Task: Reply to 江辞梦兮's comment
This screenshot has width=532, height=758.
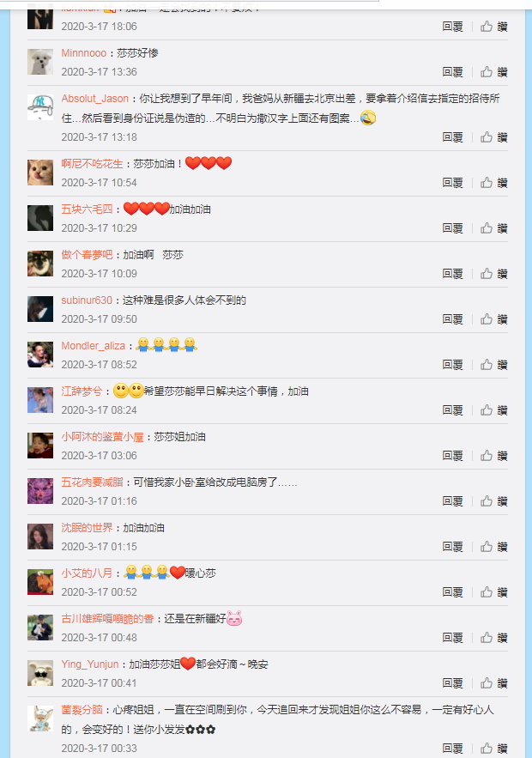Action: tap(453, 410)
